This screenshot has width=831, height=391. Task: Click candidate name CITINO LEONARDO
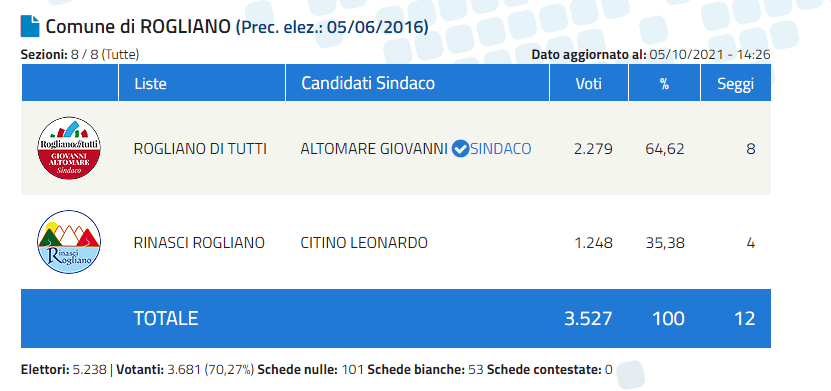pyautogui.click(x=364, y=243)
